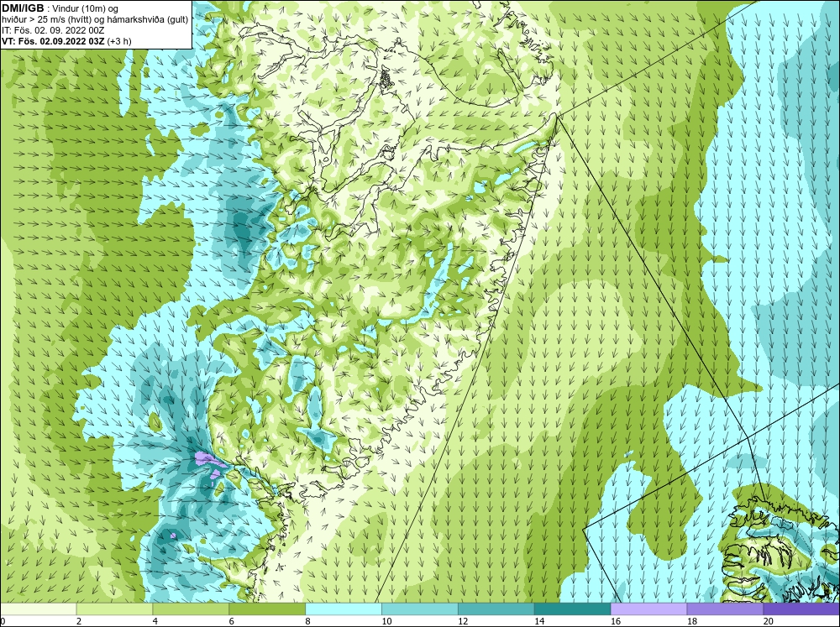Click the 14–16 m/s dark teal swatch

click(573, 609)
